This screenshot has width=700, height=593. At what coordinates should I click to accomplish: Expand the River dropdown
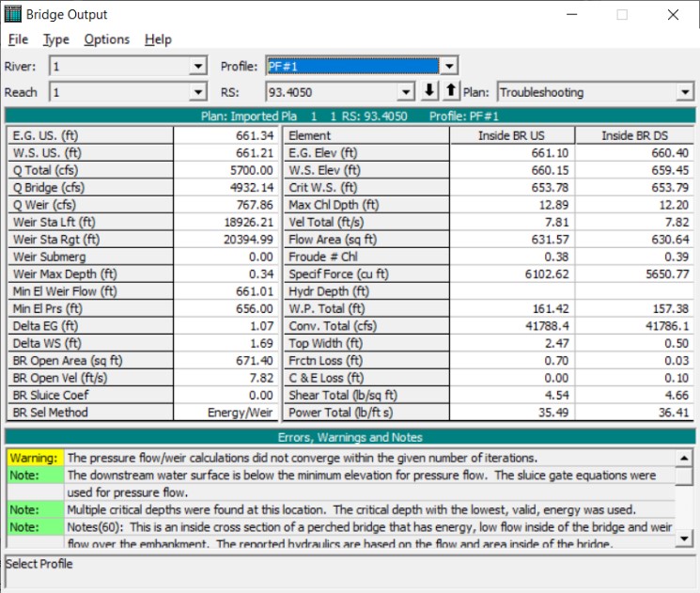tap(197, 67)
